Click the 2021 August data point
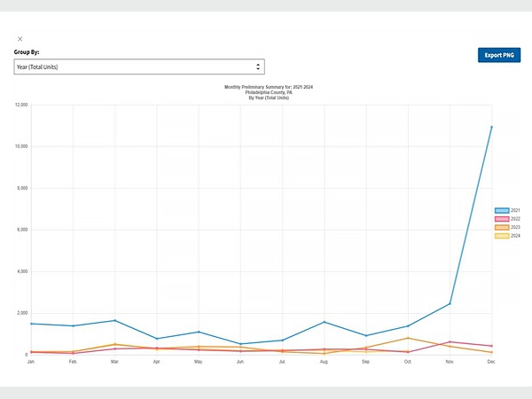Screen dimensions: 532x399 325,322
